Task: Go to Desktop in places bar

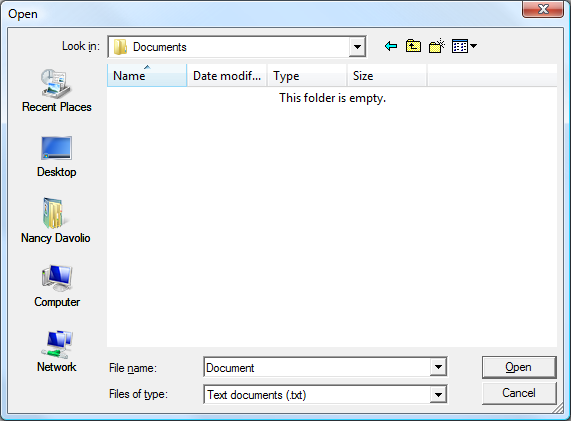Action: (56, 157)
